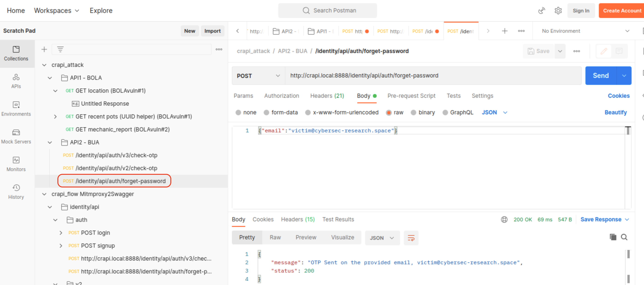Switch to the Headers (21) request tab
The width and height of the screenshot is (644, 285).
tap(327, 96)
